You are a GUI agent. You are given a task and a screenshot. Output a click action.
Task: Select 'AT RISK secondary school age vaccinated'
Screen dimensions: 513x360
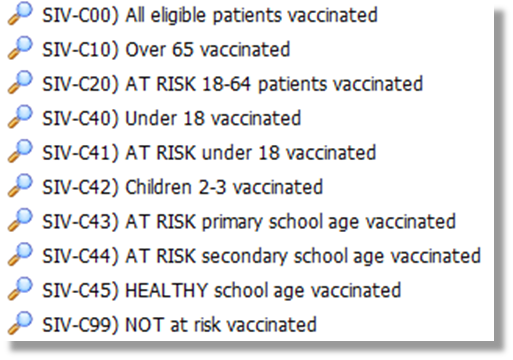262,256
